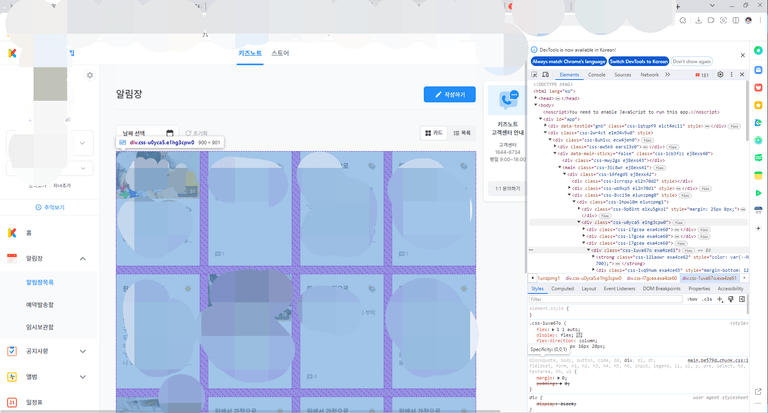
Task: Open 예약발송함 in the sidebar
Action: coord(40,305)
